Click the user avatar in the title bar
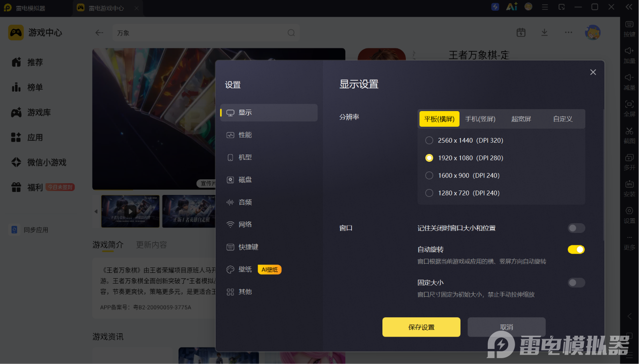The height and width of the screenshot is (364, 639). pyautogui.click(x=528, y=7)
